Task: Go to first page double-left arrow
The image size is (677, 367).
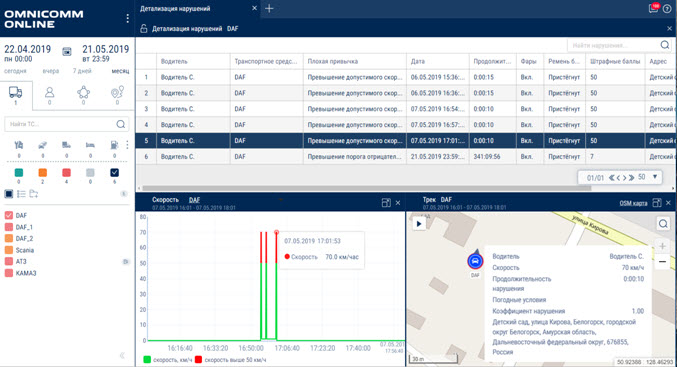Action: [x=612, y=177]
